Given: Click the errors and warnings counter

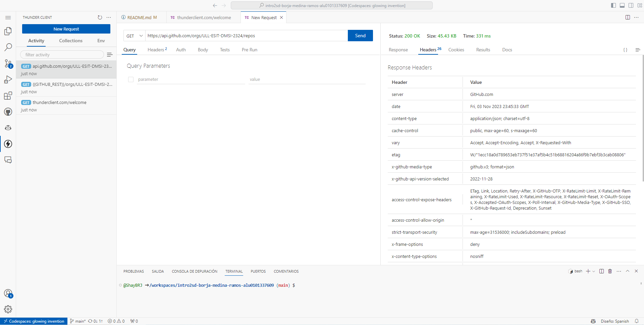Looking at the screenshot, I should (x=116, y=321).
